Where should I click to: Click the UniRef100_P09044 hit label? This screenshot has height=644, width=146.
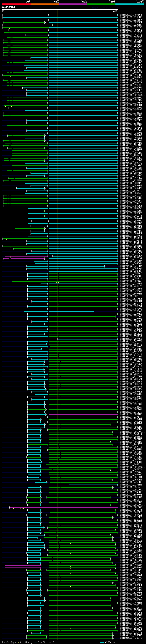click(x=131, y=67)
